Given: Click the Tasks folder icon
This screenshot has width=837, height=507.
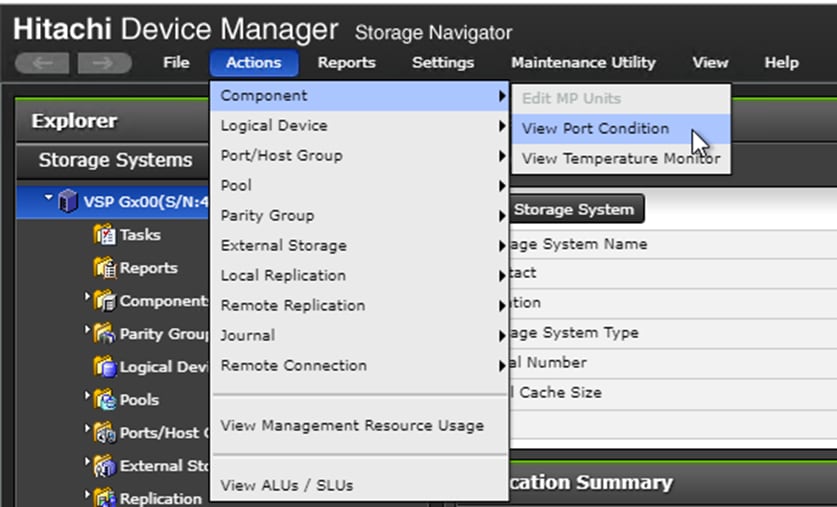Looking at the screenshot, I should [104, 235].
